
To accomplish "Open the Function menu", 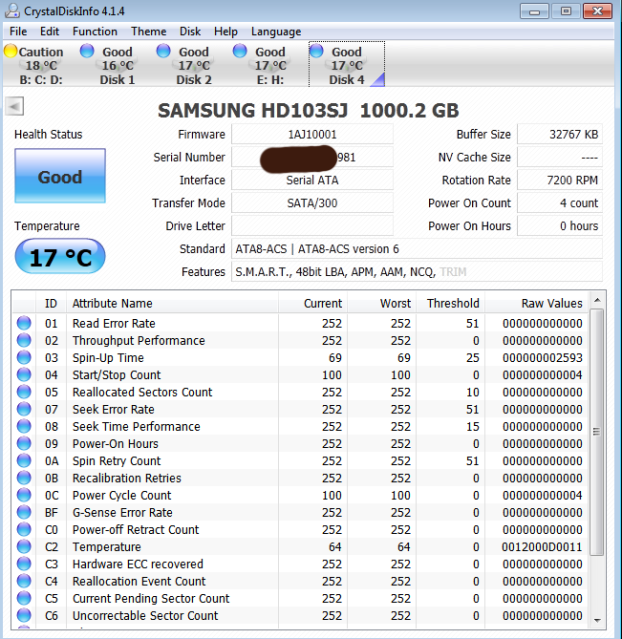I will point(95,31).
